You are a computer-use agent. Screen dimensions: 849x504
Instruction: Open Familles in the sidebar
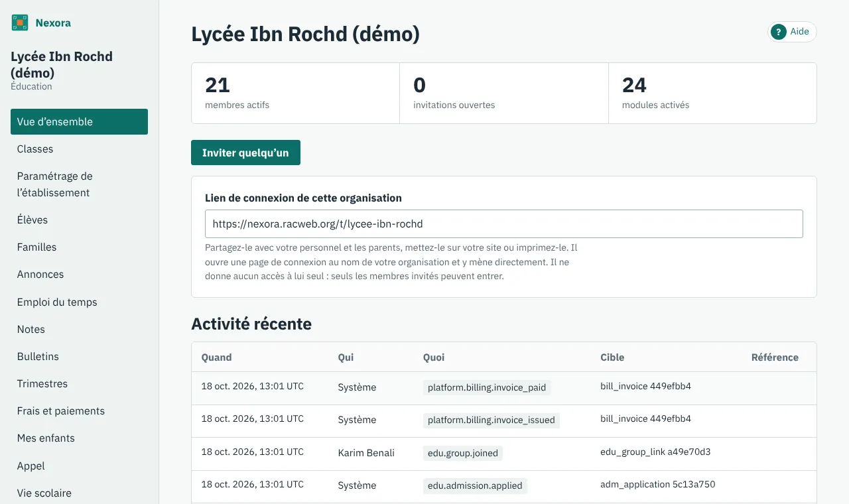[79, 247]
